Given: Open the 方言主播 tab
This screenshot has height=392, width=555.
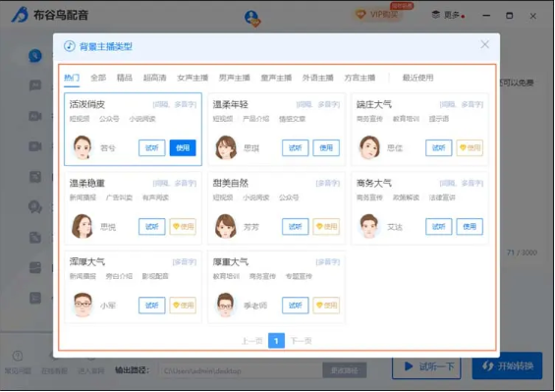Looking at the screenshot, I should tap(360, 78).
